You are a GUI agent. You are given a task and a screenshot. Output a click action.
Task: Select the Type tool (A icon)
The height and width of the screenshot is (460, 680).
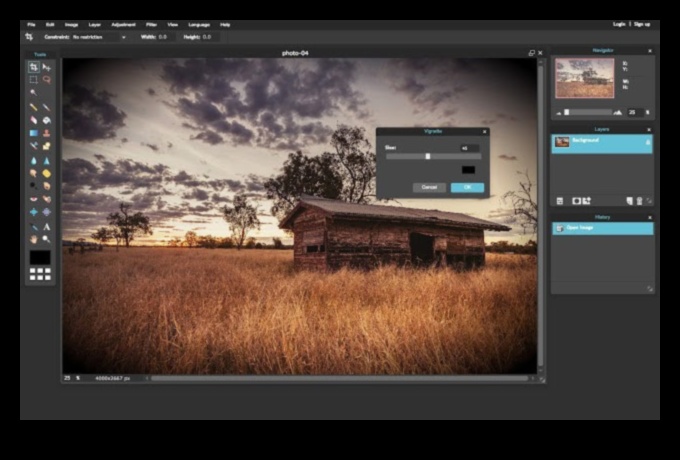coord(46,226)
